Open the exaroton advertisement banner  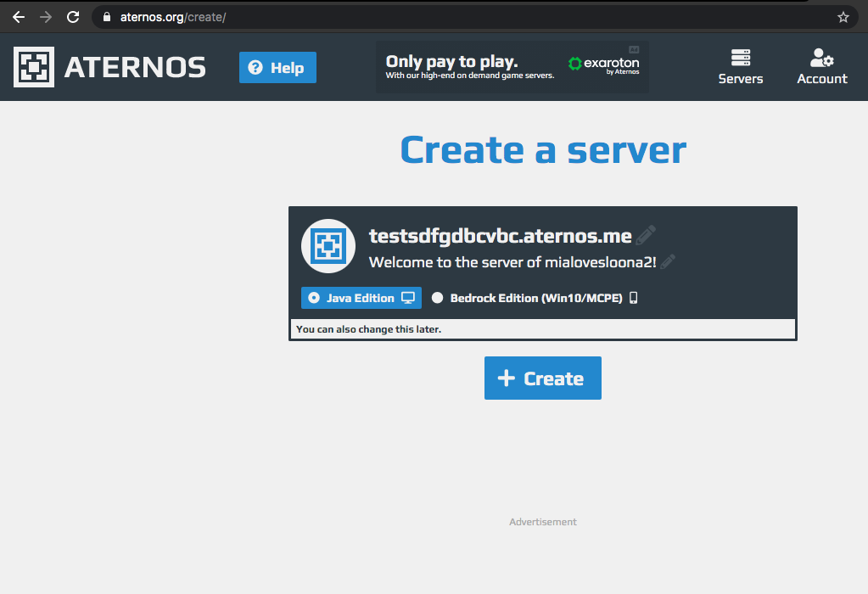[x=512, y=67]
